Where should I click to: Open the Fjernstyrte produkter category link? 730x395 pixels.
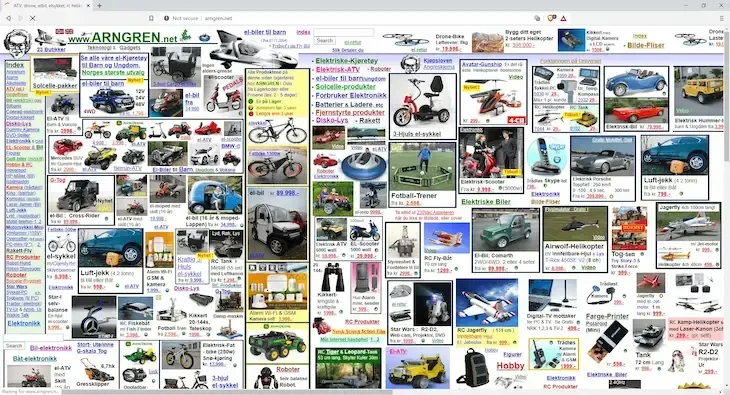click(x=350, y=112)
